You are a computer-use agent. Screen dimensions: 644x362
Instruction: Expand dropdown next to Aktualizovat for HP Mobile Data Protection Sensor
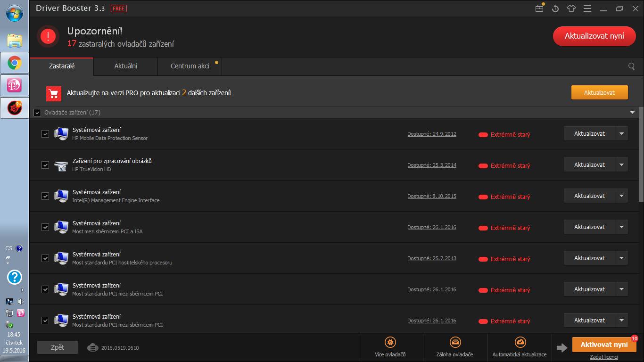[x=621, y=133]
